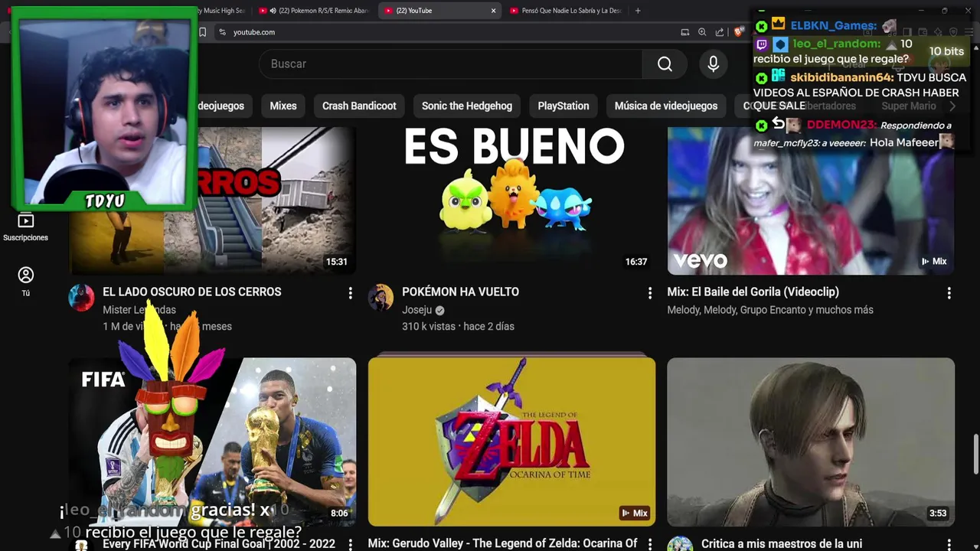Open browser zoom magnifier icon
Screen dimensions: 980x551
pyautogui.click(x=702, y=32)
